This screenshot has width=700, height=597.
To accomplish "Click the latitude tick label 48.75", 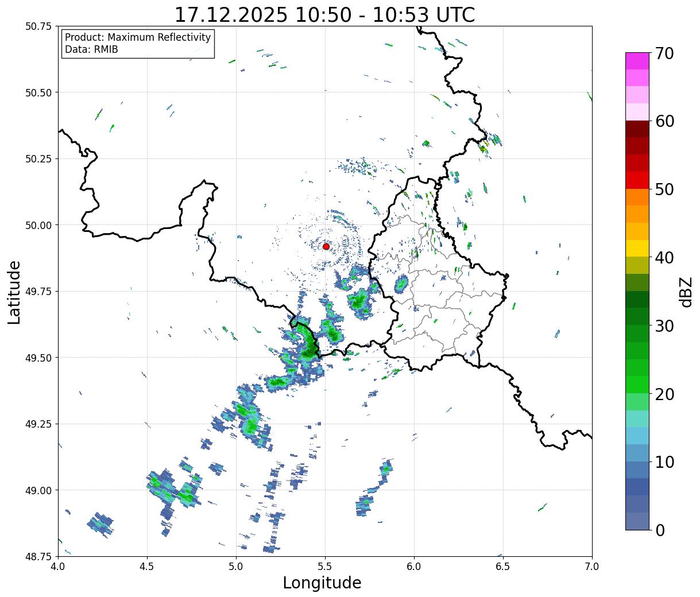I will pos(38,556).
